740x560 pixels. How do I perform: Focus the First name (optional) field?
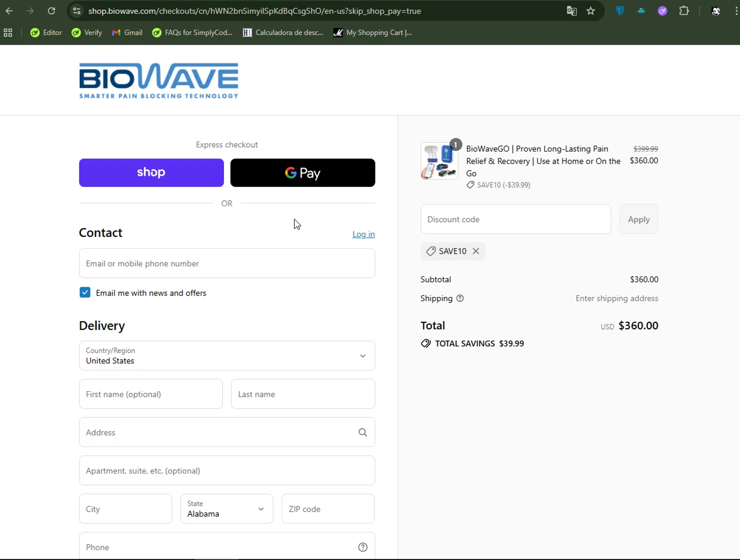(x=151, y=394)
